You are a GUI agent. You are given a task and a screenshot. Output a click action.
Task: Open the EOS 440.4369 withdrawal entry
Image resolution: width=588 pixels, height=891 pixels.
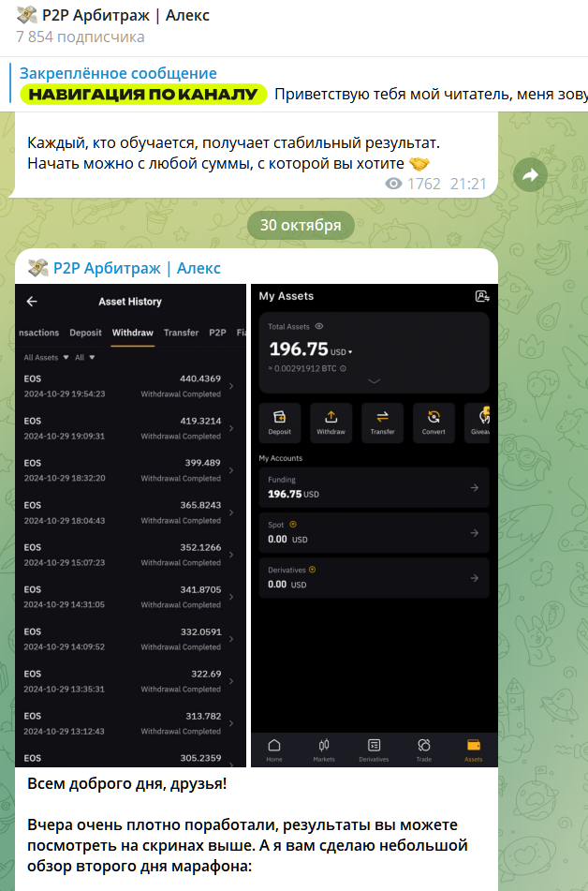point(129,386)
